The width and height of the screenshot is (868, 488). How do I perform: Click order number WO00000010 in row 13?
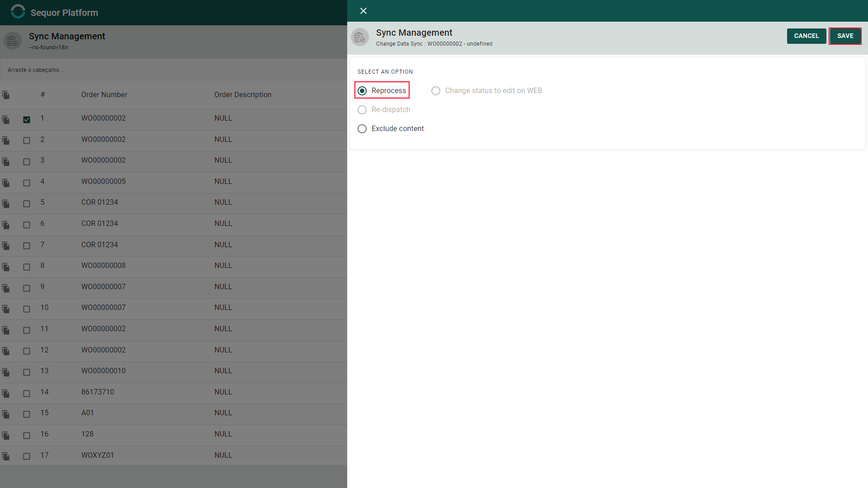(104, 371)
